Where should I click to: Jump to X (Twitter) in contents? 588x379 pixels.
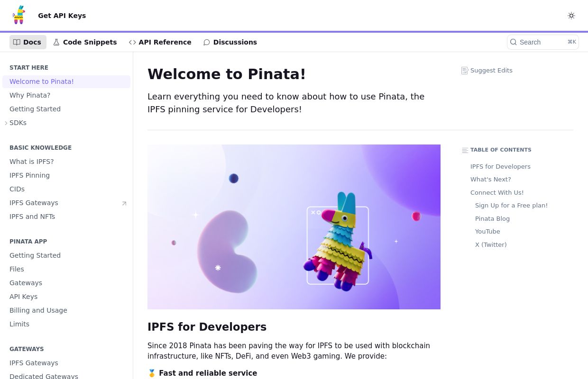click(491, 245)
